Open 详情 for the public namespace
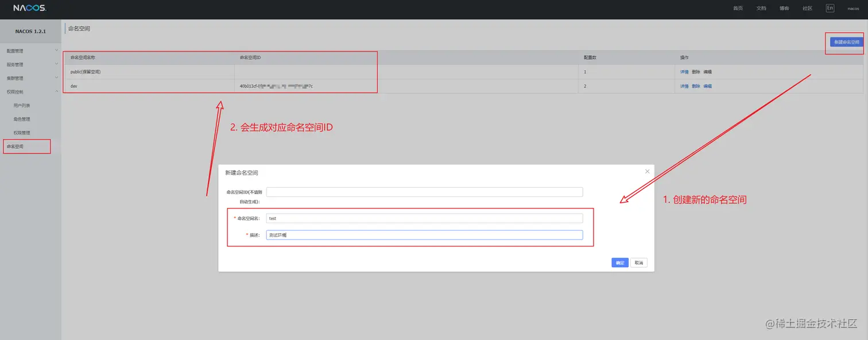868x340 pixels. [x=684, y=72]
